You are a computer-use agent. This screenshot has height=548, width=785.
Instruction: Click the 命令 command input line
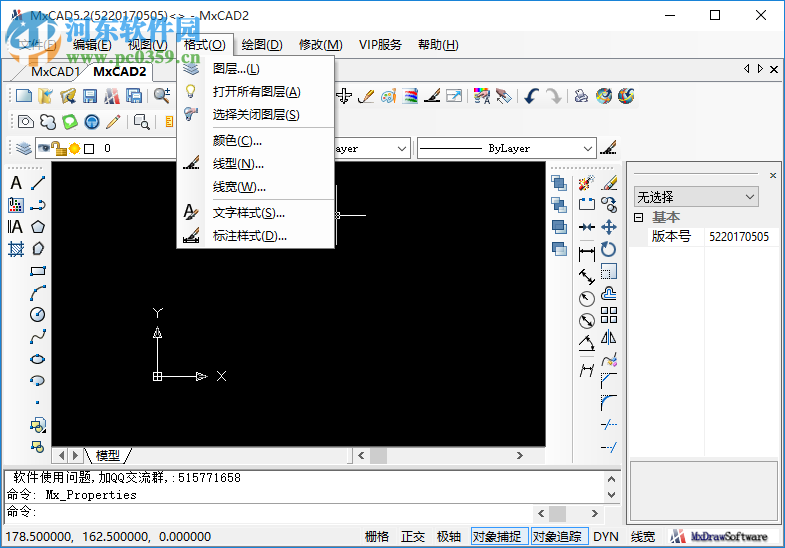270,511
